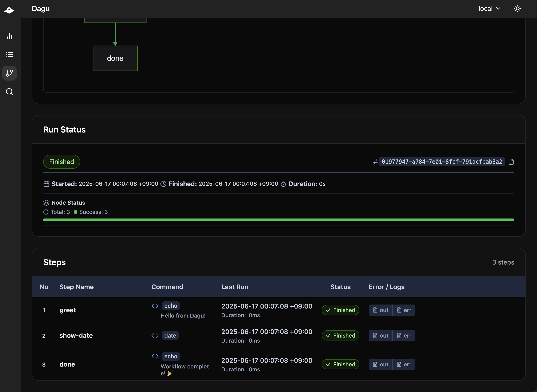Click the done node in graph
Viewport: 537px width, 392px height.
[x=115, y=58]
